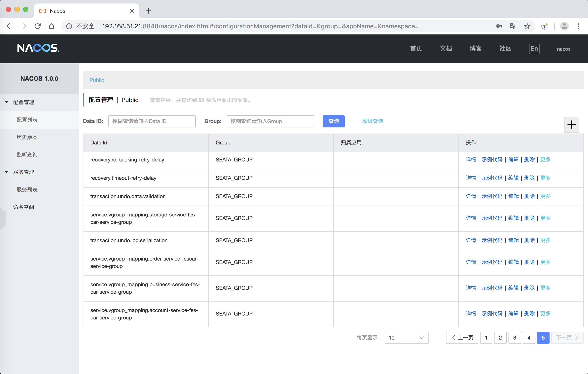Click the Chrome profile avatar icon
Screen dimensions: 588x374
(564, 26)
